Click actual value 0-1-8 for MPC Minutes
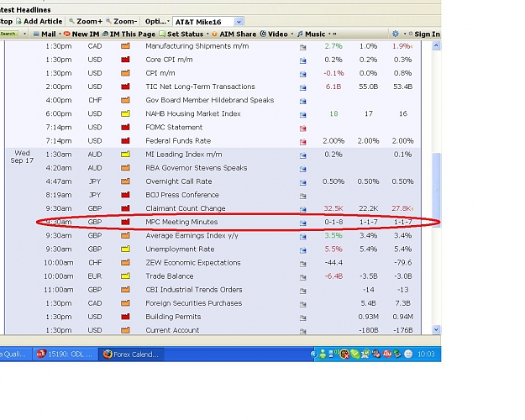The image size is (525, 420). [x=333, y=222]
